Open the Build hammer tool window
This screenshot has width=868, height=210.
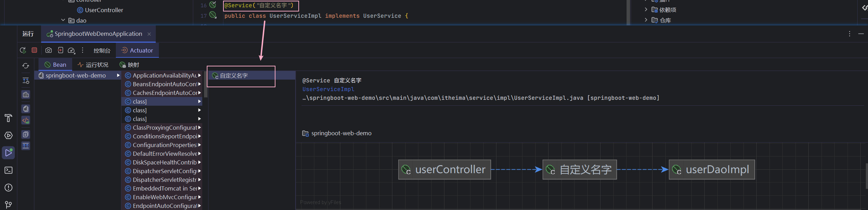[x=8, y=118]
